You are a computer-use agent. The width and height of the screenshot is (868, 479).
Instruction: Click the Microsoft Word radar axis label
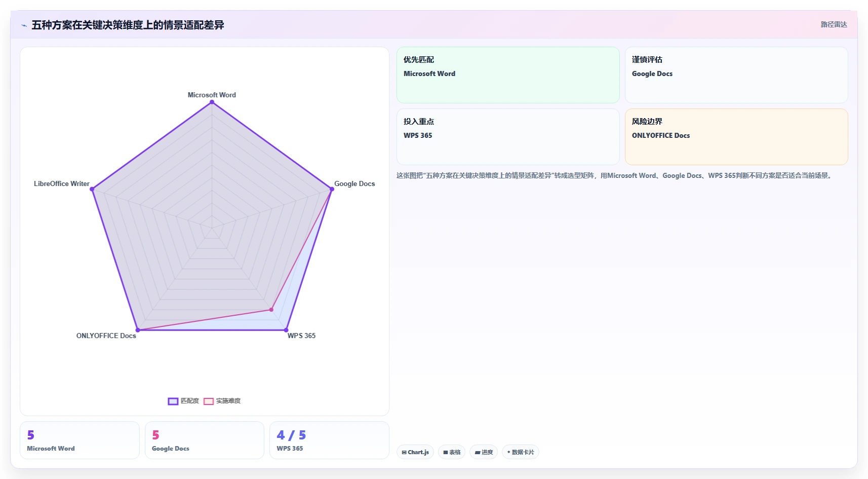tap(212, 95)
